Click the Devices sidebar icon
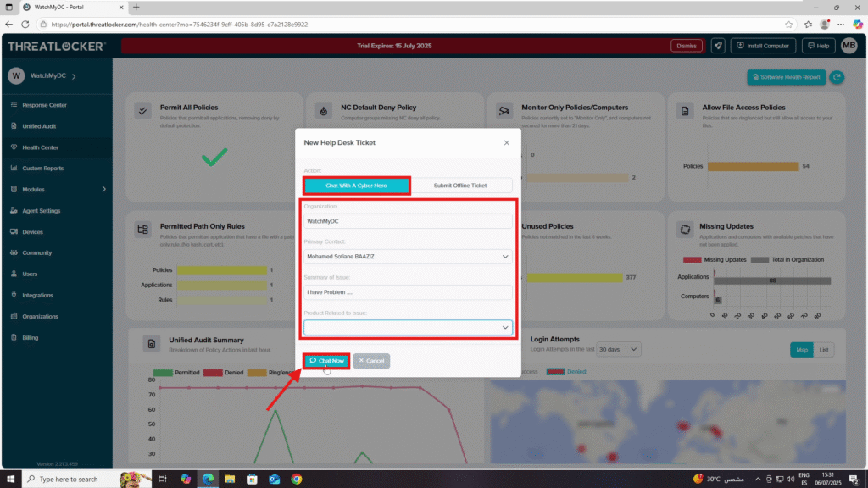868x488 pixels. [14, 232]
